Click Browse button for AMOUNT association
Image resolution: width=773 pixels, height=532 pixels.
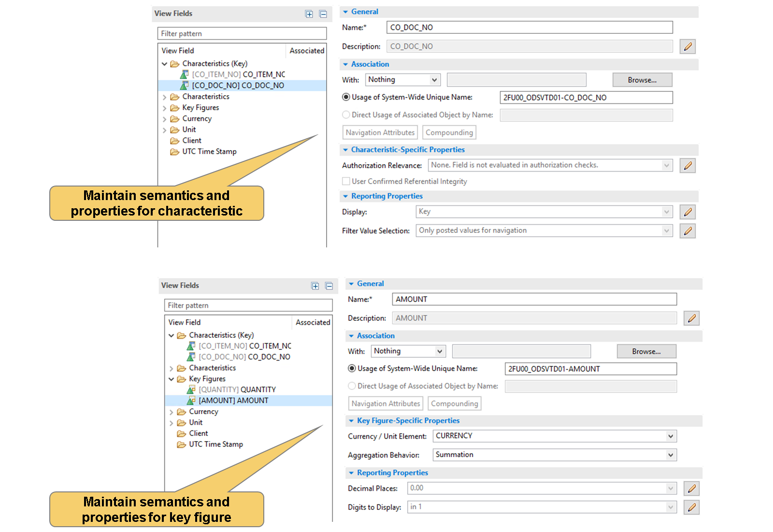point(646,351)
